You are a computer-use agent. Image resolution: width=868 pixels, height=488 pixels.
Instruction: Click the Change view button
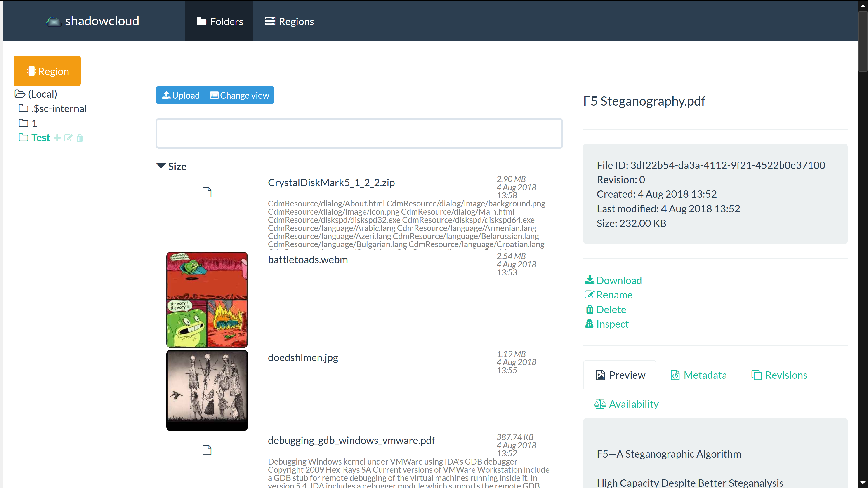tap(240, 95)
